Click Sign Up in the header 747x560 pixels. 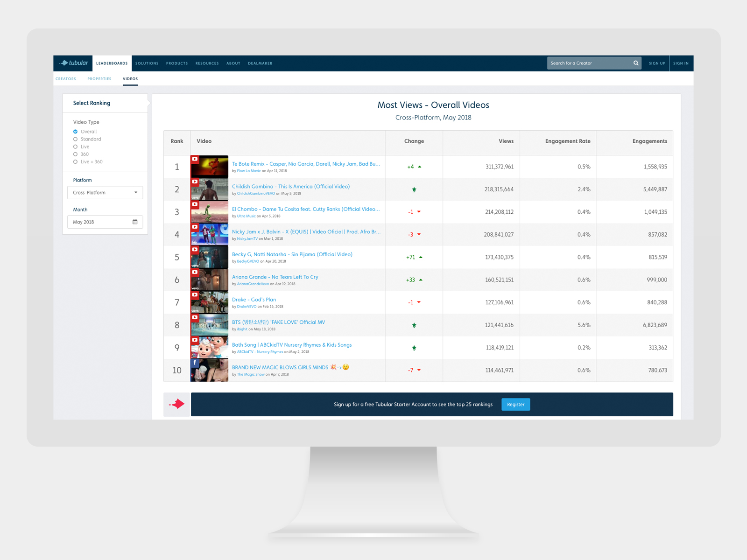click(x=657, y=63)
